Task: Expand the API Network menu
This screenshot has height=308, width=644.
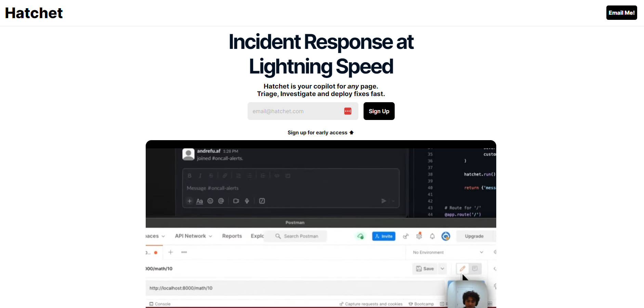Action: coord(193,236)
